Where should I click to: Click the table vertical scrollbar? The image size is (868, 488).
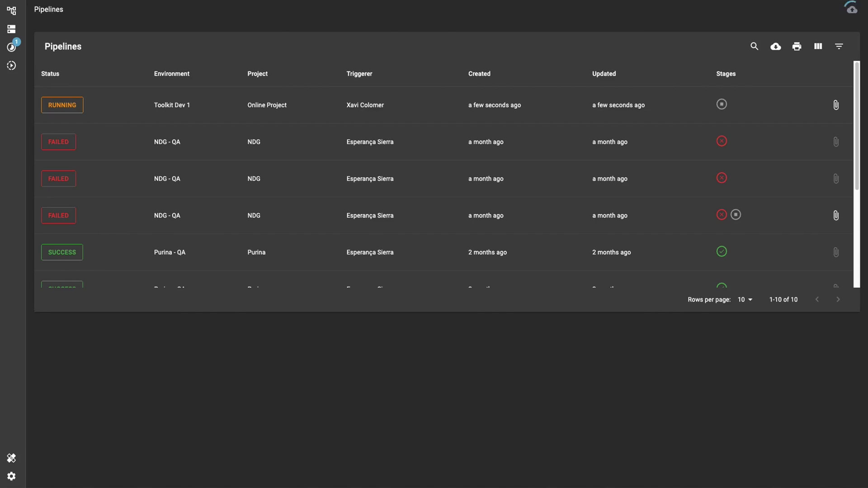856,126
